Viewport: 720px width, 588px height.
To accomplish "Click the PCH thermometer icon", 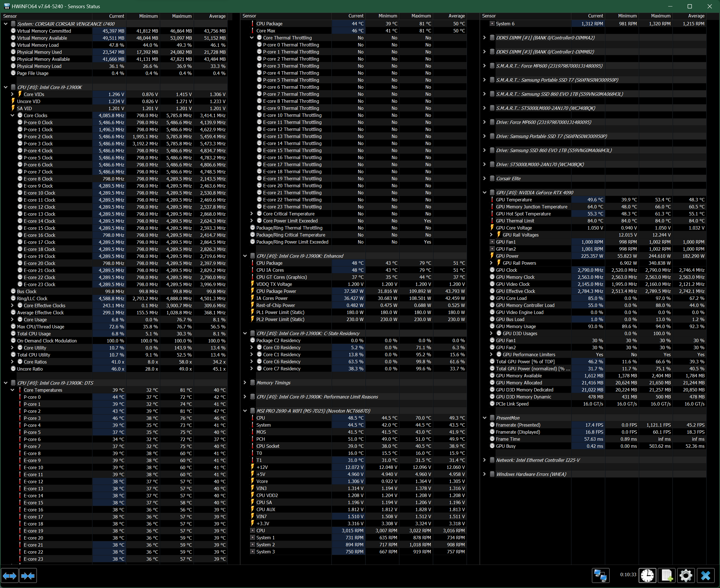I will pos(252,439).
